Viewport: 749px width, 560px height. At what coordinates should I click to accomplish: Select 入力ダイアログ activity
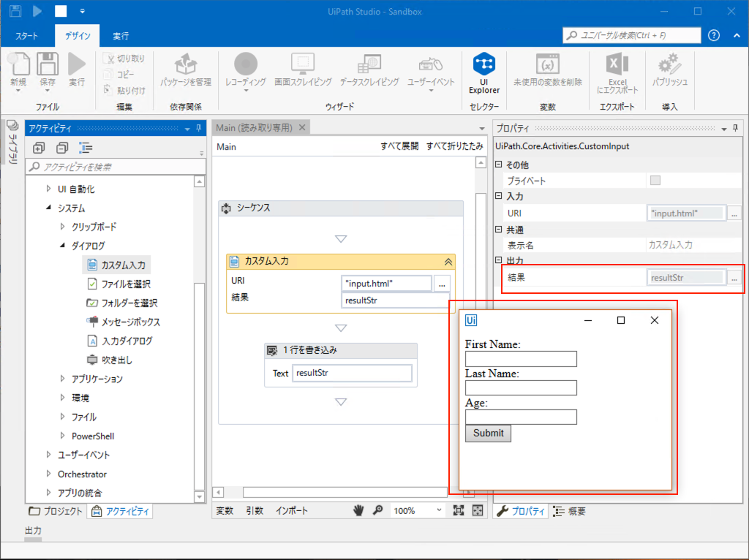pos(120,341)
